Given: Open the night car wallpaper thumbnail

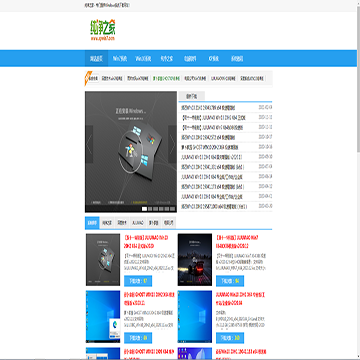Looking at the screenshot, I should click(x=195, y=260).
